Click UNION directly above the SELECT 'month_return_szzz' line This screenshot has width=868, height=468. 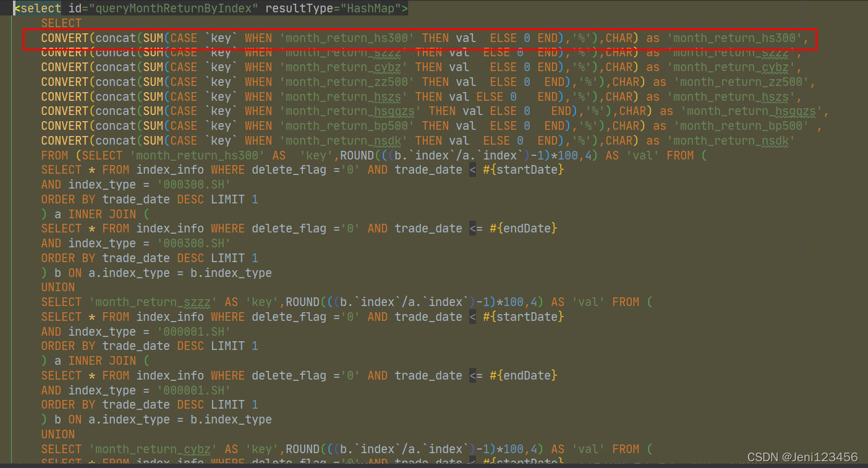pyautogui.click(x=58, y=287)
